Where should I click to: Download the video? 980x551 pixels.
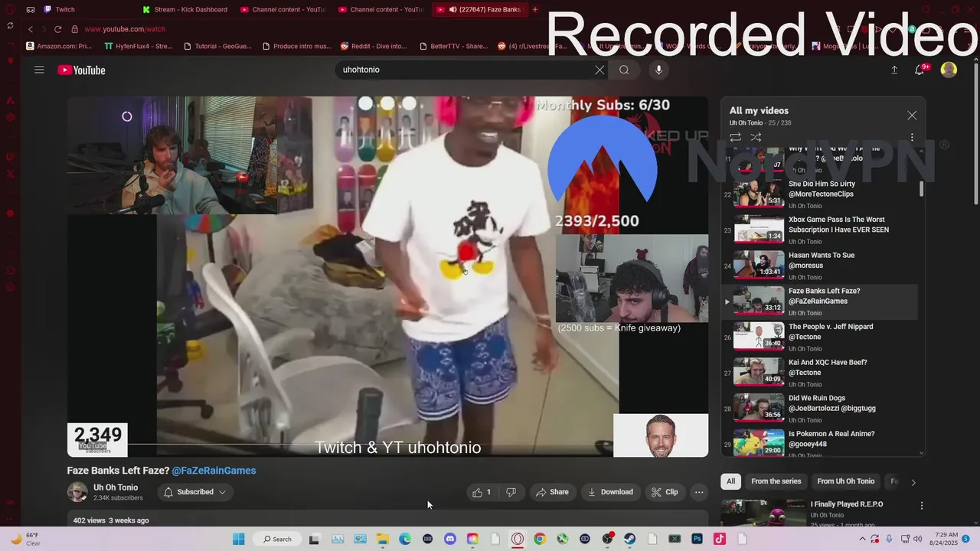point(610,492)
